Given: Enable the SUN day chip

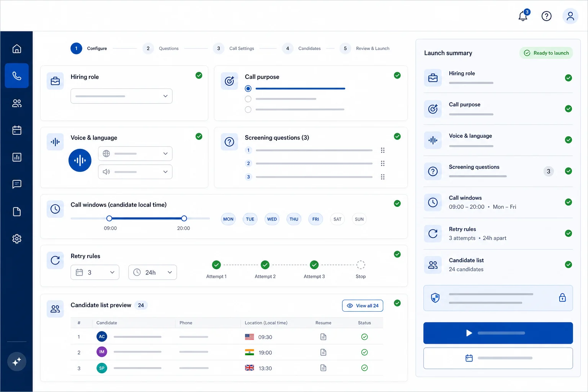Looking at the screenshot, I should [x=359, y=219].
